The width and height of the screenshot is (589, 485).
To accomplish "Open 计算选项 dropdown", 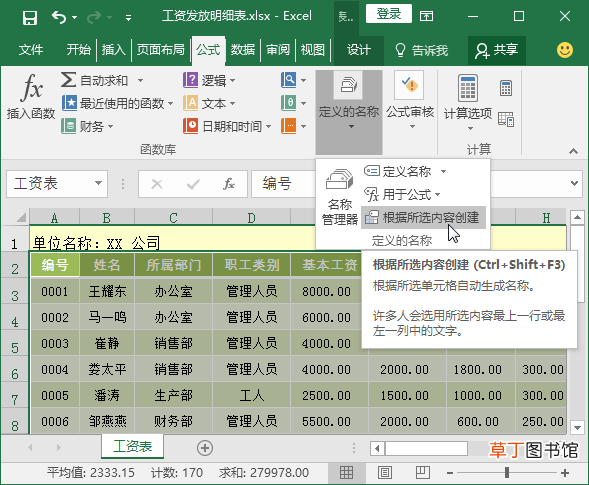I will click(x=468, y=102).
